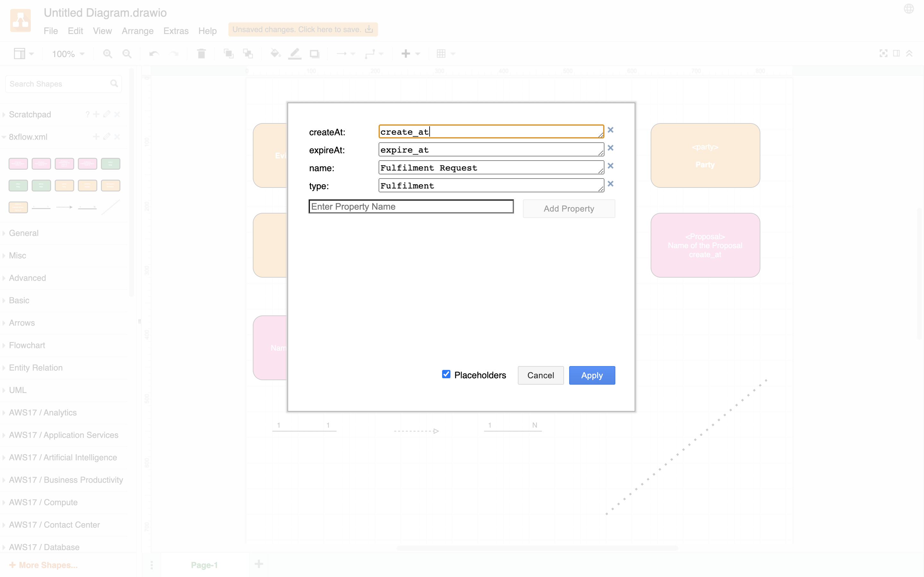Delete the expireAt property row

click(610, 148)
